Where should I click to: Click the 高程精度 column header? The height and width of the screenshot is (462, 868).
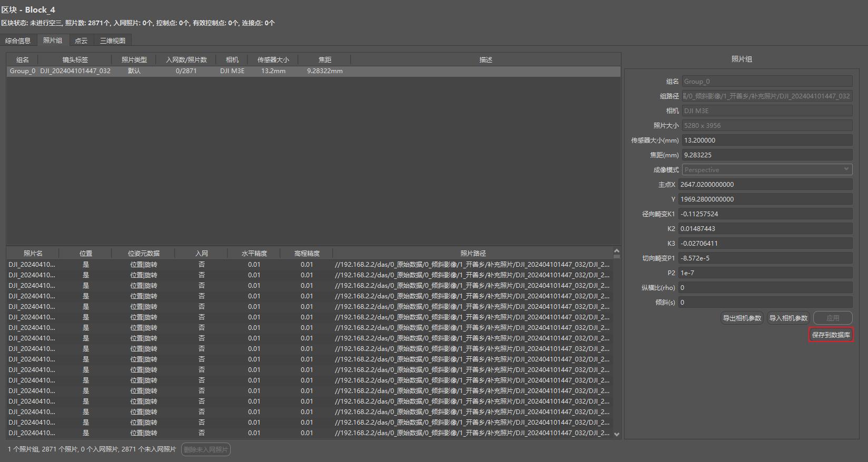click(x=307, y=253)
